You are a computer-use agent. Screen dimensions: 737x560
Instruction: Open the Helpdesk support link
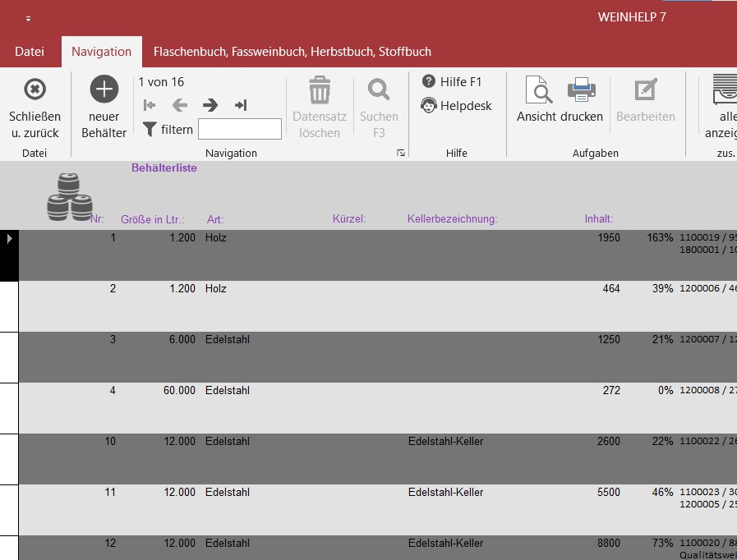point(456,105)
